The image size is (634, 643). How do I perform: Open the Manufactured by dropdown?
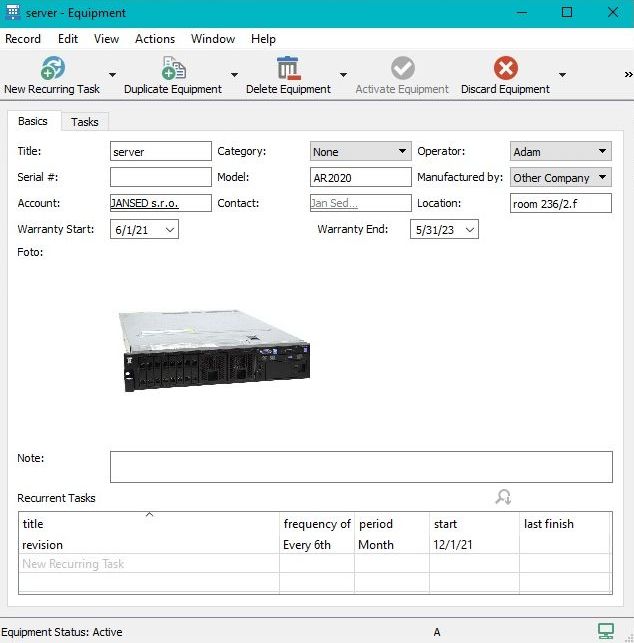[x=602, y=178]
